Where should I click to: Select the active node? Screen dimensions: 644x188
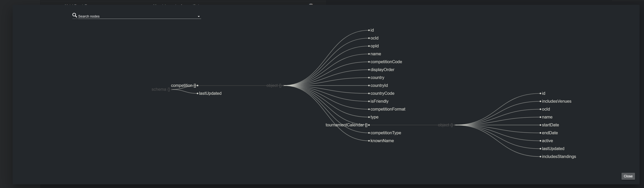(x=547, y=141)
